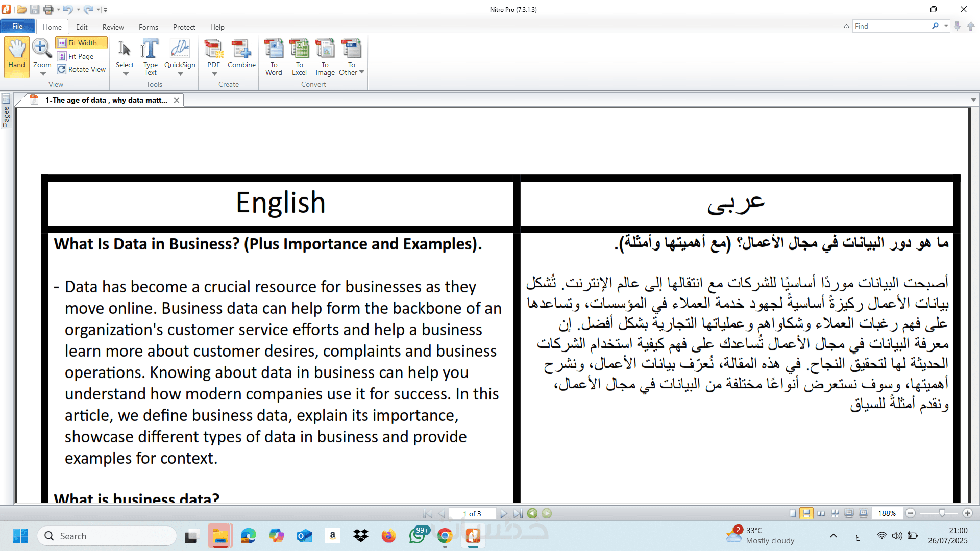Viewport: 980px width, 551px height.
Task: Expand the Zoom dropdown arrow
Action: click(43, 74)
